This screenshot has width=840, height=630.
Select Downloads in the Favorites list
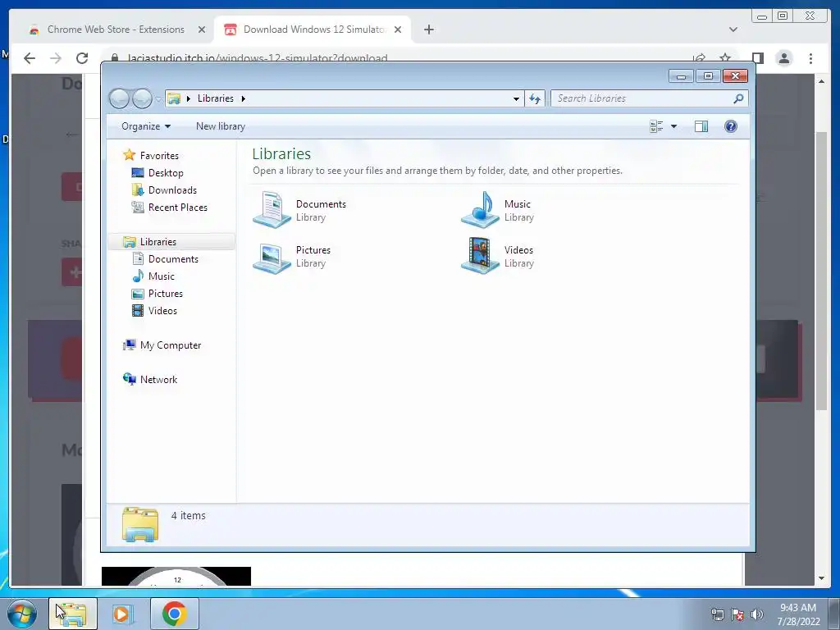pyautogui.click(x=172, y=190)
